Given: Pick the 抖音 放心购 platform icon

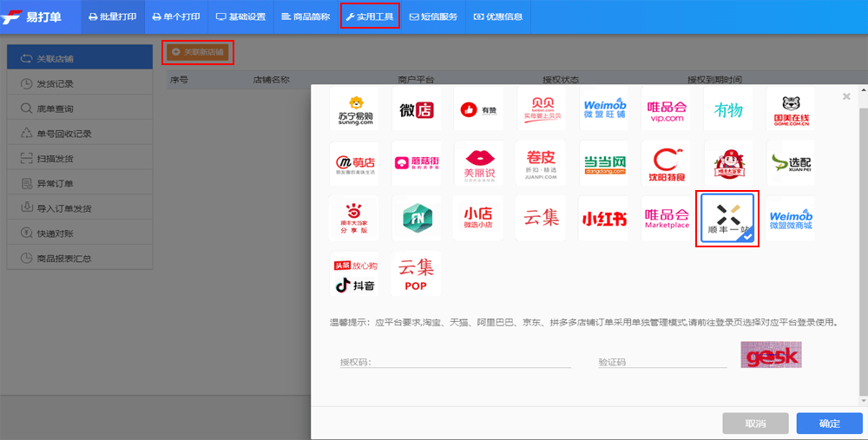Looking at the screenshot, I should tap(354, 274).
